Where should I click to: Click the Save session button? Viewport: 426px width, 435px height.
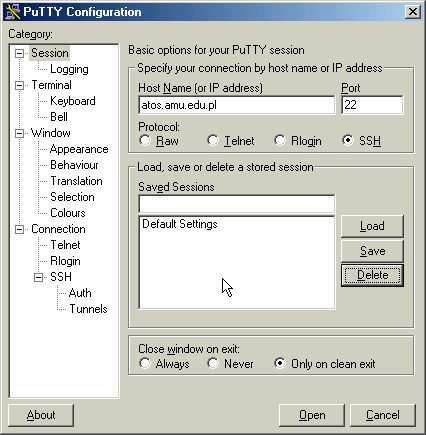372,251
